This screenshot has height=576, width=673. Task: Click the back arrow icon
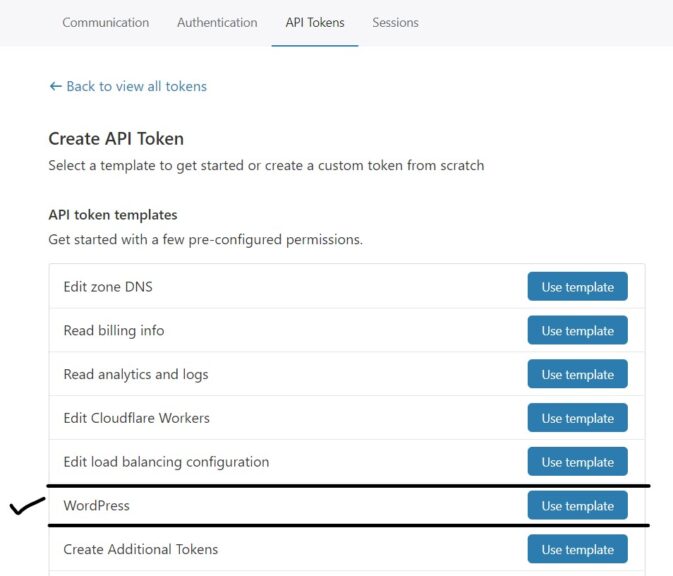coord(55,86)
